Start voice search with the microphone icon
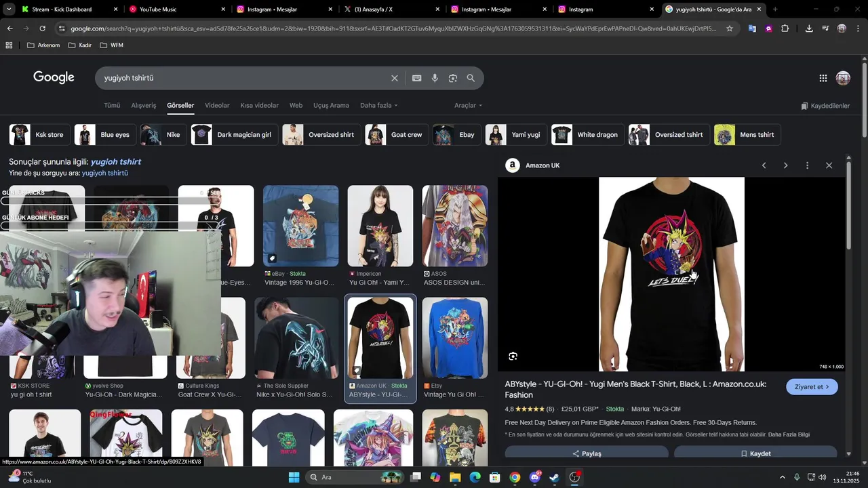868x488 pixels. 435,78
